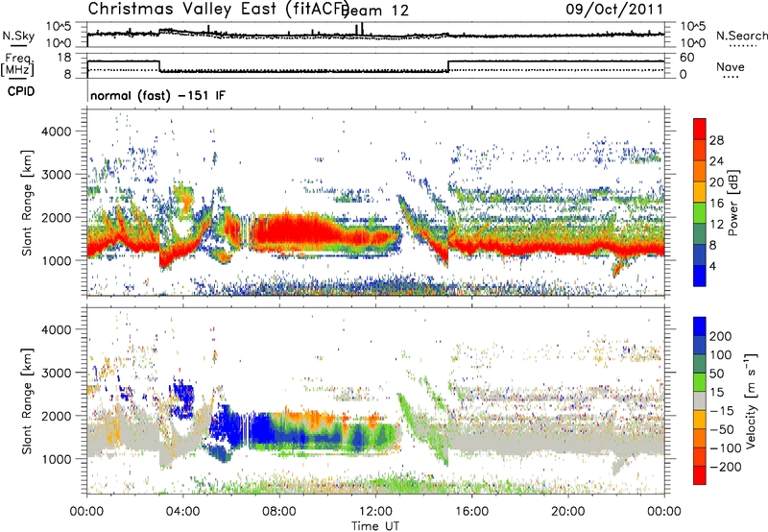768x532 pixels.
Task: Click the '12' value on power colorbar
Action: pos(716,225)
